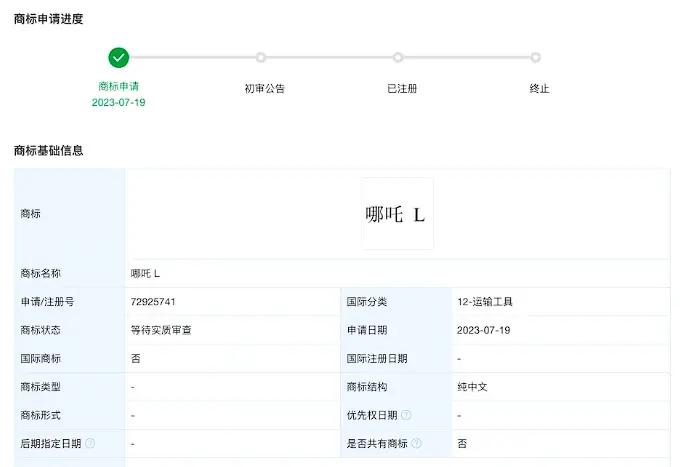Click the 国际商标 value 否
680x467 pixels.
(x=135, y=359)
